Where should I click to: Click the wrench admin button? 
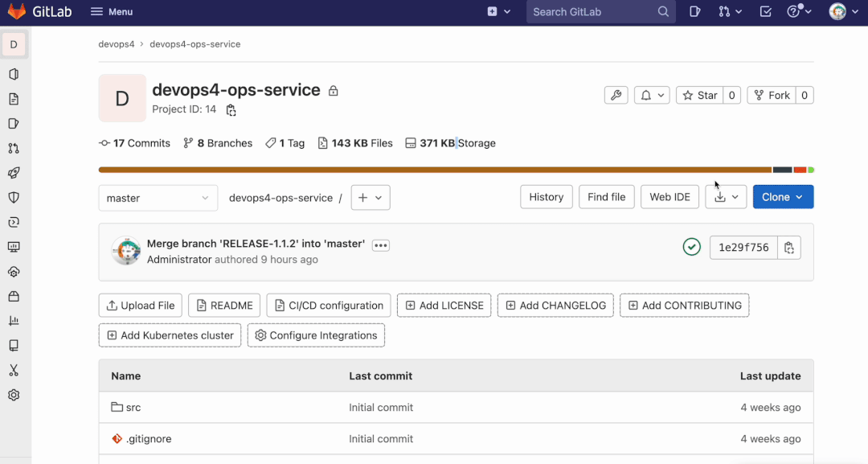616,95
